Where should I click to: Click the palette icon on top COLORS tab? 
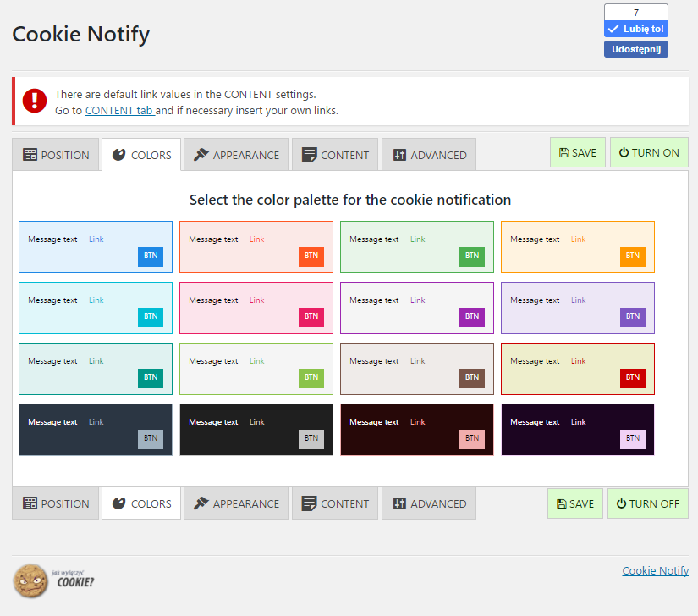coord(118,155)
